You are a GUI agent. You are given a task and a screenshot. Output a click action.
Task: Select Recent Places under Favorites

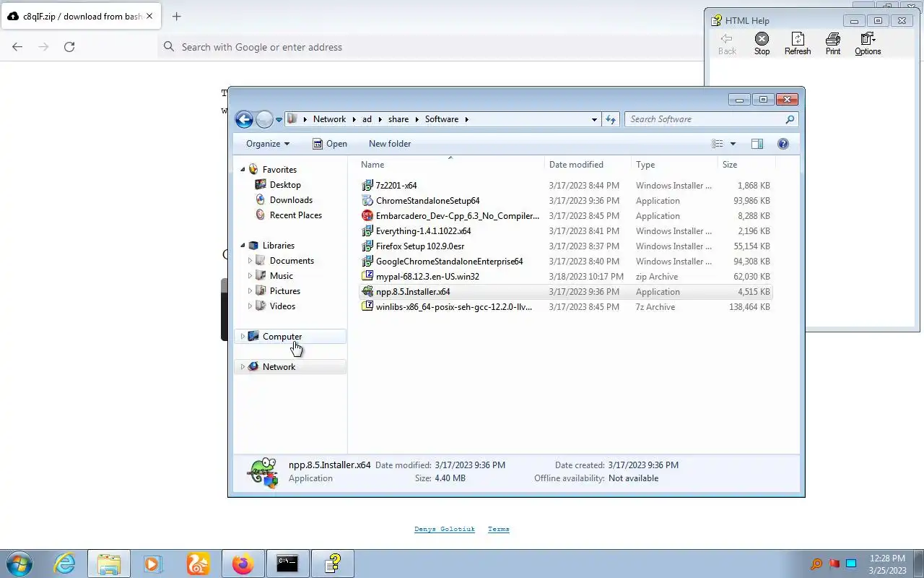click(296, 215)
